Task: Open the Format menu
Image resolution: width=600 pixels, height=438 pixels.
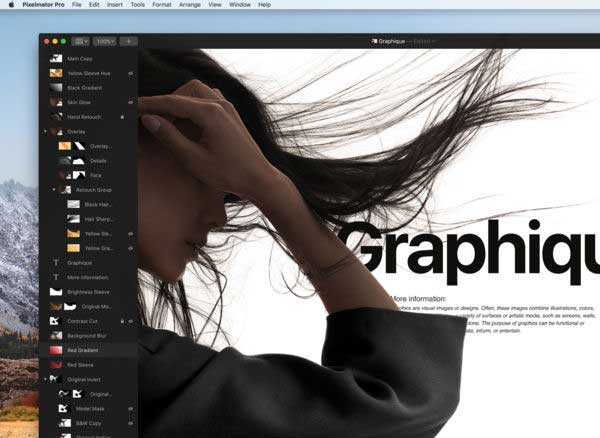Action: click(162, 5)
